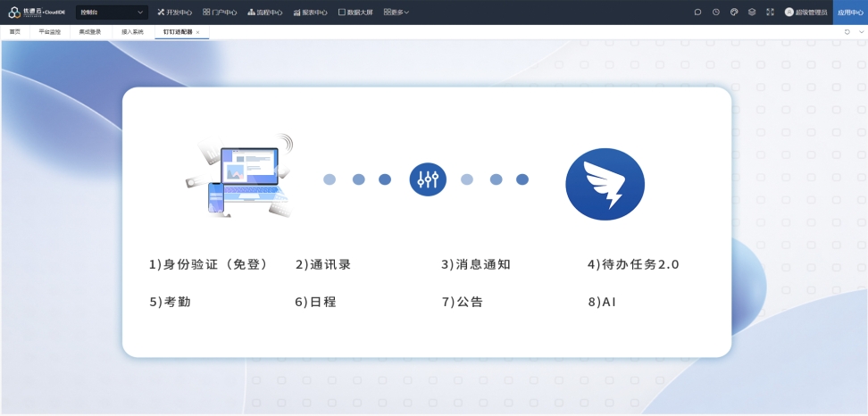Switch to the 集成登录 tab
The image size is (868, 416).
click(90, 32)
